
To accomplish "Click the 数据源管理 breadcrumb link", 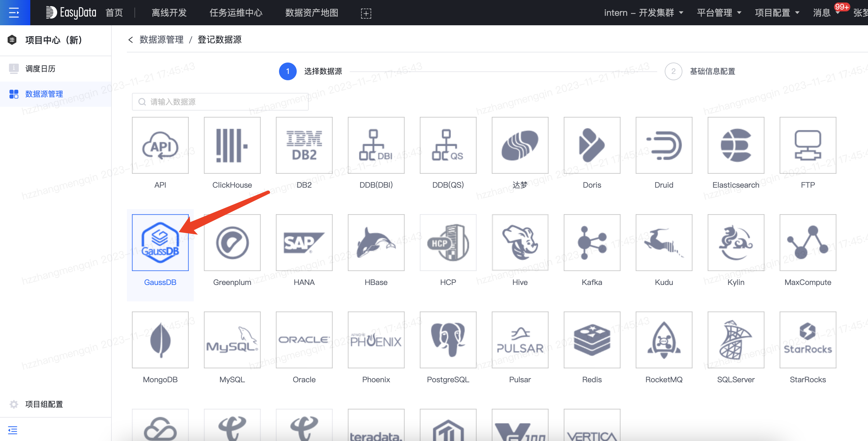I will (161, 40).
